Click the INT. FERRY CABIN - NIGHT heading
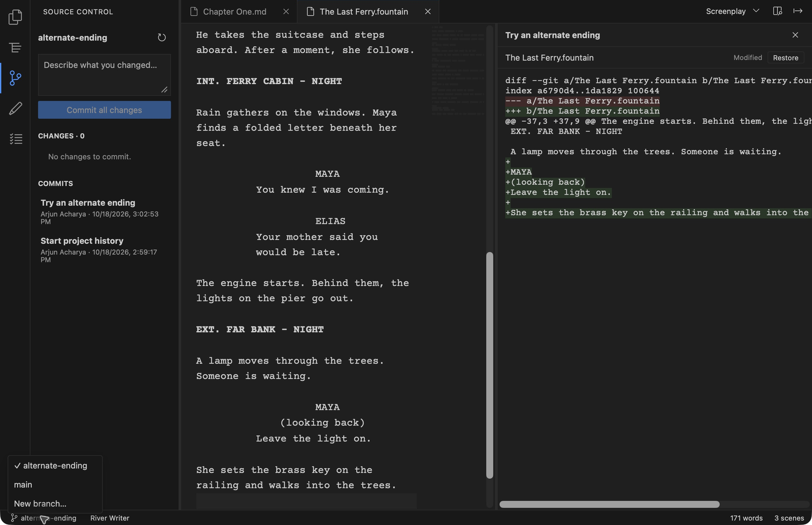Image resolution: width=812 pixels, height=525 pixels. (269, 81)
